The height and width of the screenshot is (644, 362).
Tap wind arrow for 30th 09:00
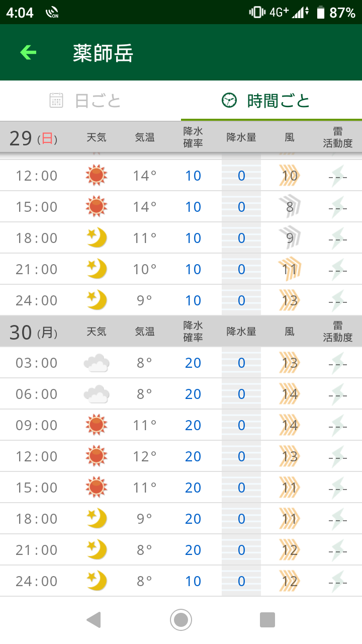[x=290, y=425]
